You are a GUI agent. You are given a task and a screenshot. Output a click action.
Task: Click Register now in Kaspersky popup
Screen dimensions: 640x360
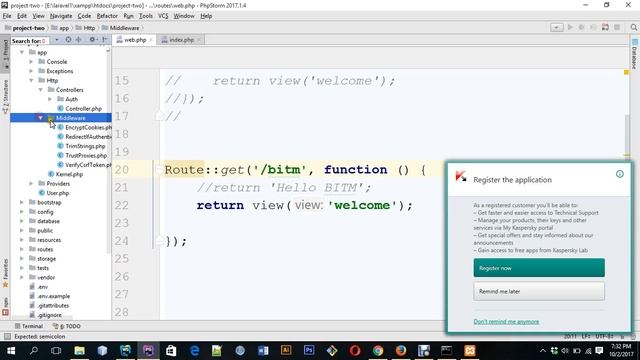pyautogui.click(x=539, y=268)
